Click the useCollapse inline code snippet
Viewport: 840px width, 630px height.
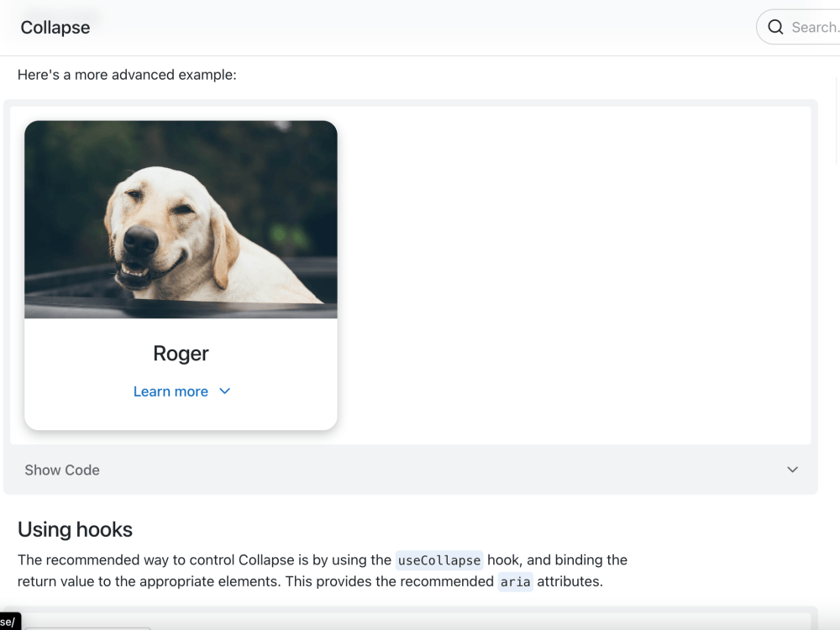pyautogui.click(x=438, y=559)
